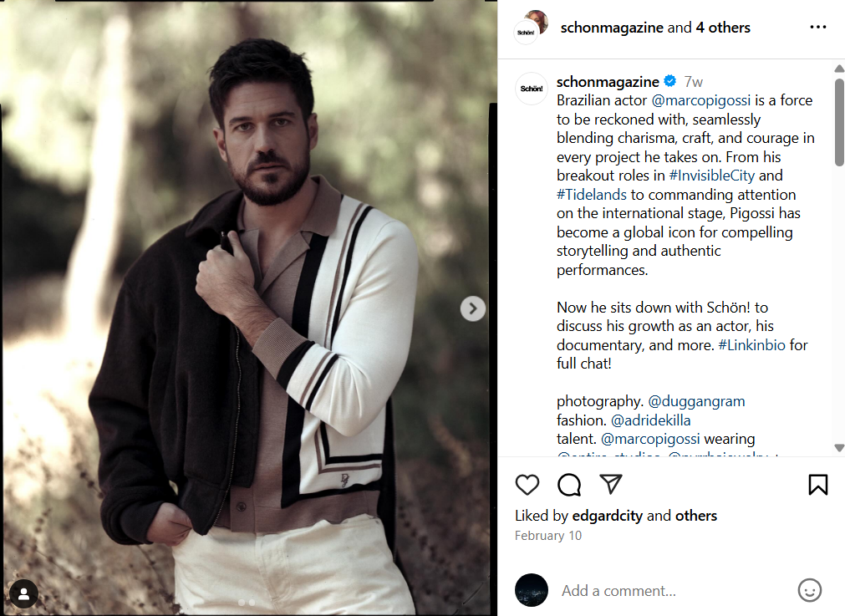The height and width of the screenshot is (616, 845).
Task: Open edgardcity profile from likes
Action: pos(607,516)
